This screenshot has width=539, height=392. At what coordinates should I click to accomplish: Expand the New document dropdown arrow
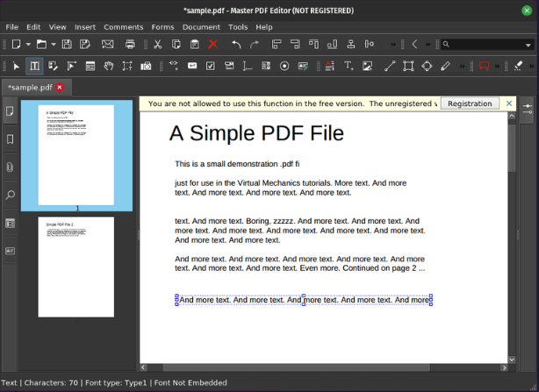coord(28,44)
